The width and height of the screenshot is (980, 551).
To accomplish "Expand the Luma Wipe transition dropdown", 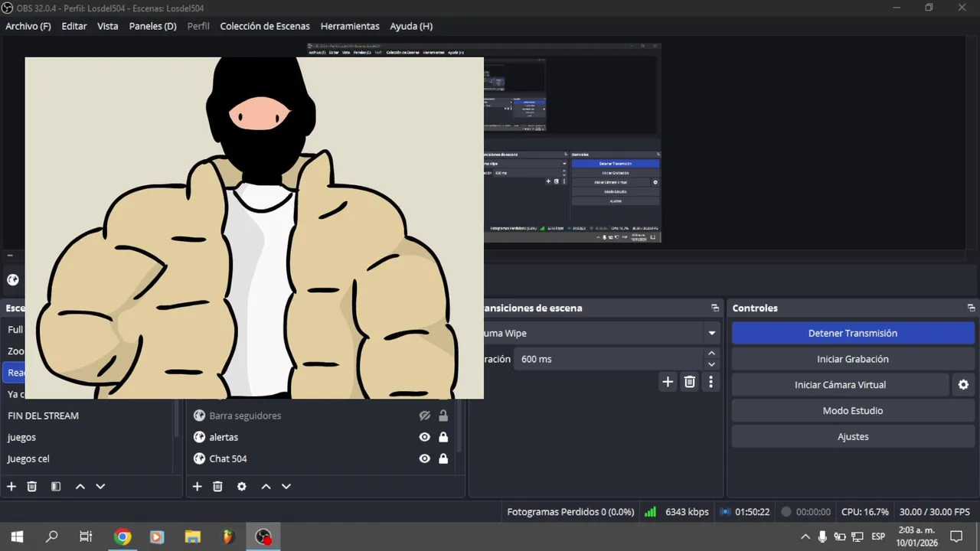I will 712,333.
